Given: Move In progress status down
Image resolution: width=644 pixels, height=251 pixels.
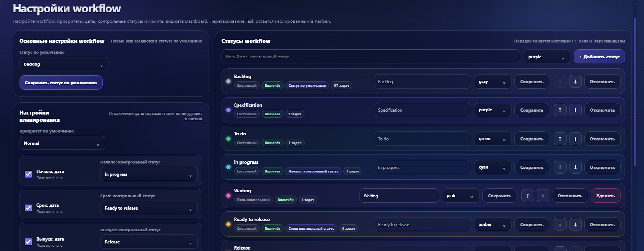Looking at the screenshot, I should (x=575, y=167).
